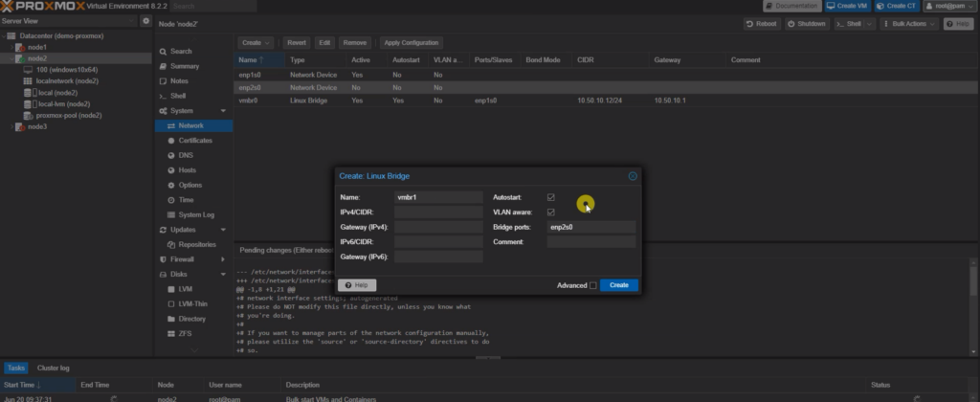The image size is (980, 402).
Task: Select node1 in the server tree
Action: point(37,48)
